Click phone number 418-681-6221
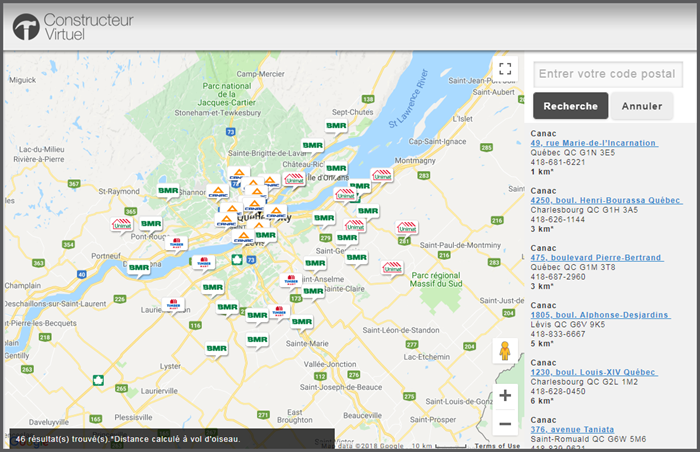Image resolution: width=700 pixels, height=452 pixels. (x=558, y=162)
